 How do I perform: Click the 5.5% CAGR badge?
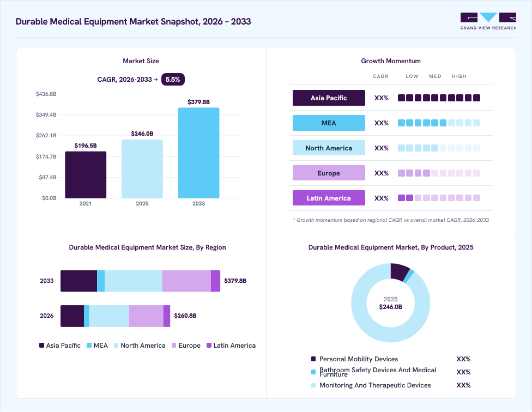pyautogui.click(x=173, y=80)
